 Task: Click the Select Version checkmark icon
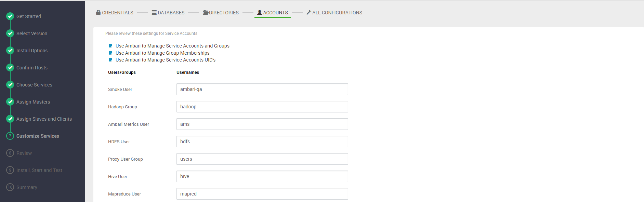(10, 33)
